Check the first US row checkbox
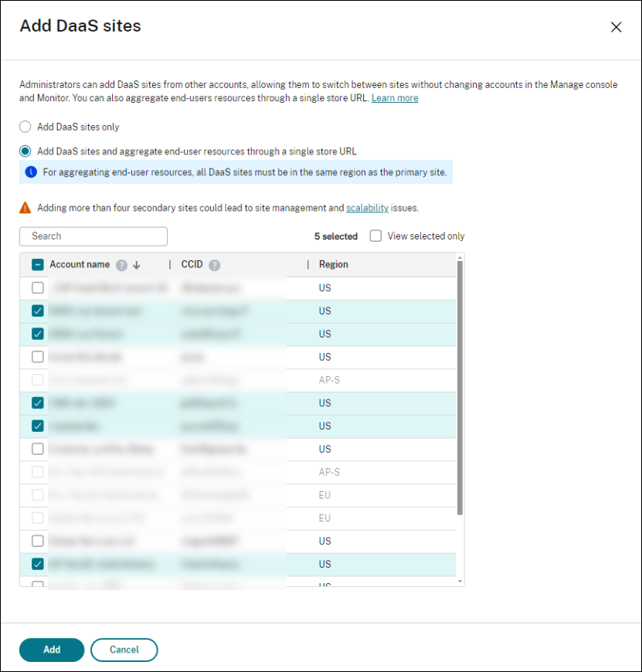 (x=38, y=288)
